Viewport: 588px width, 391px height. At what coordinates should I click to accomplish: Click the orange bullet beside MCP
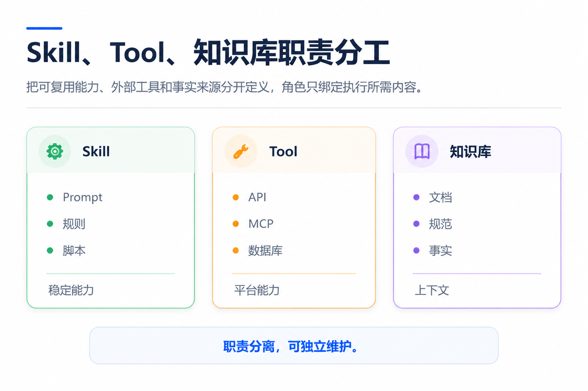236,224
